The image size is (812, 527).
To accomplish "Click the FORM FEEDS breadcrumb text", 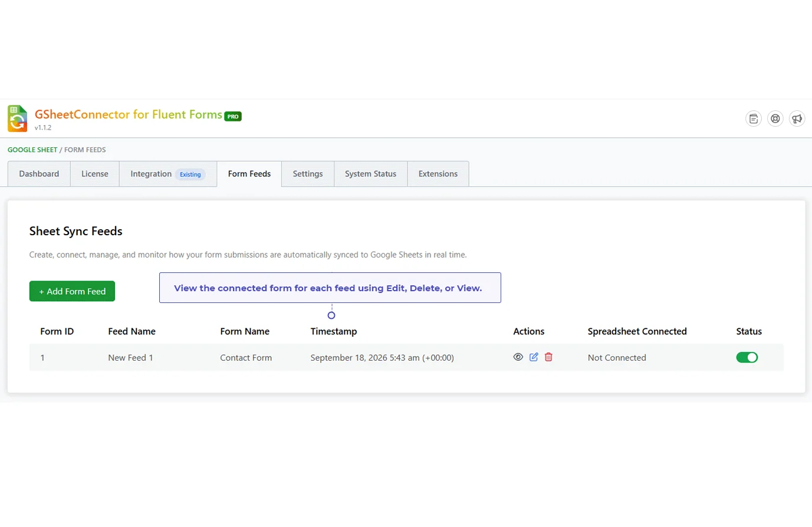I will click(85, 150).
